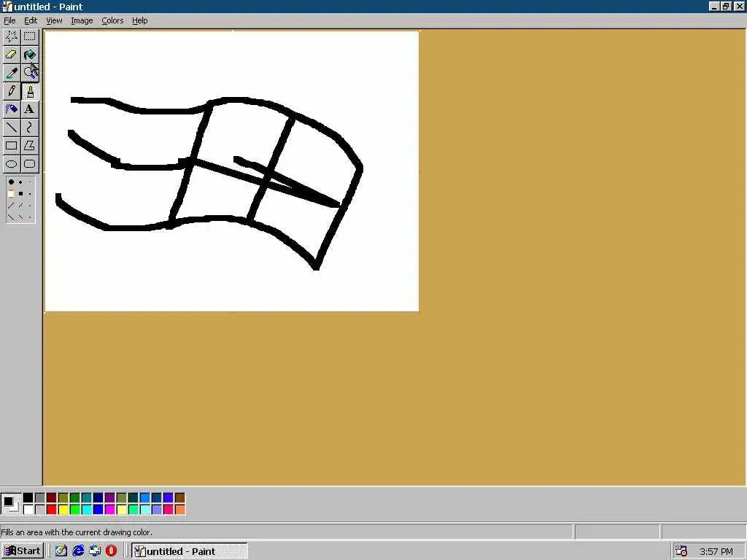747x560 pixels.
Task: Pick the dark red color swatch
Action: [52, 498]
